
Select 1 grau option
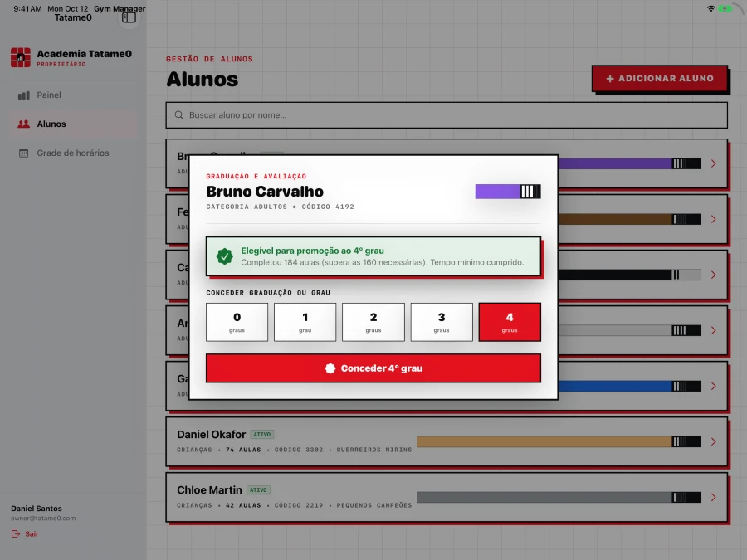click(305, 322)
